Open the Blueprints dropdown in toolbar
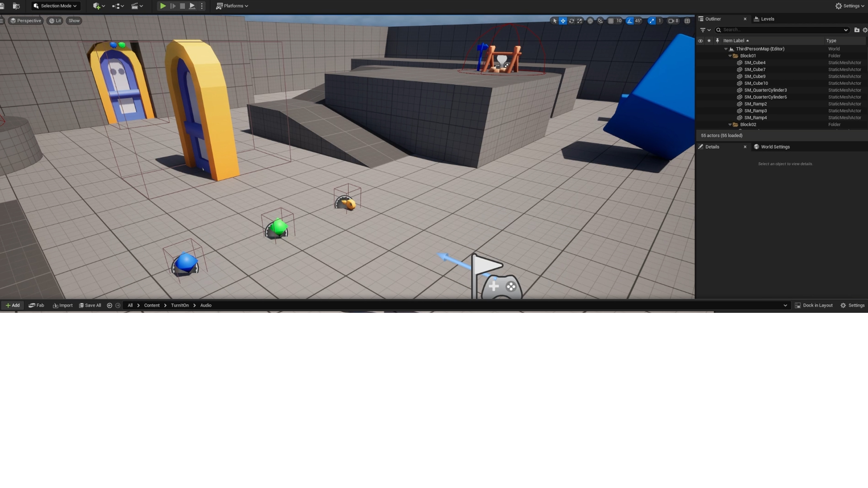 [118, 6]
